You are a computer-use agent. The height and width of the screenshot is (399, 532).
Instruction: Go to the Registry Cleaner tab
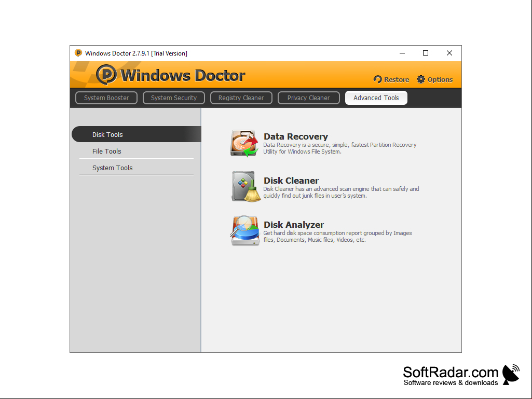click(241, 98)
